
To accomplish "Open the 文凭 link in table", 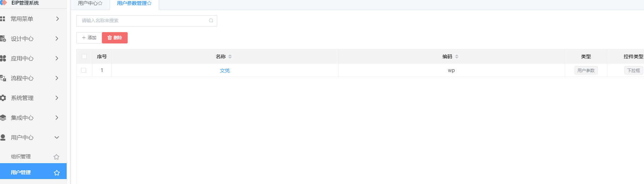I will [x=225, y=71].
